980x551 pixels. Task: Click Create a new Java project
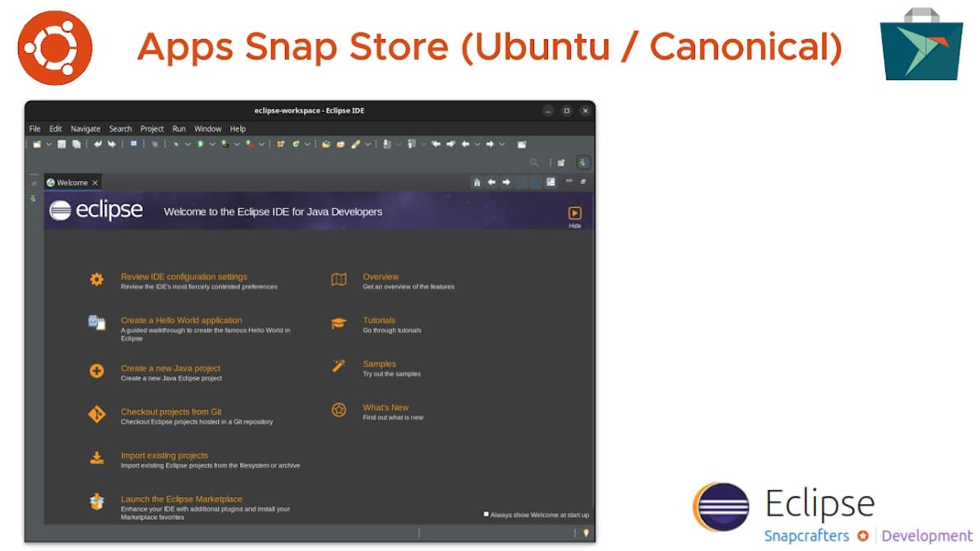click(x=171, y=368)
